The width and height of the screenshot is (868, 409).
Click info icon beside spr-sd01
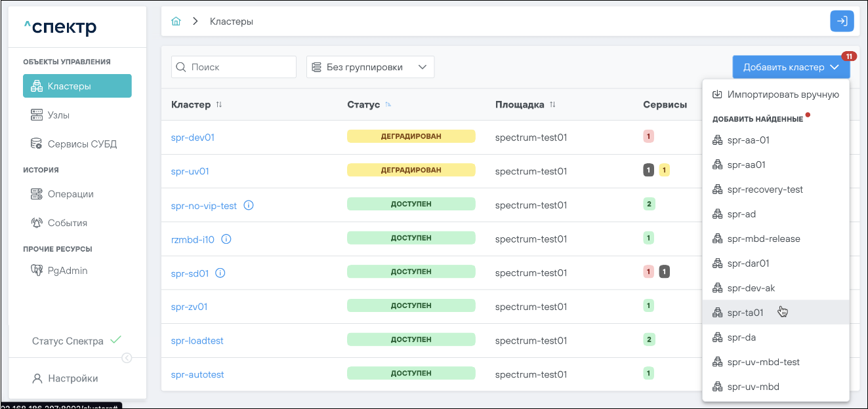[x=220, y=273]
